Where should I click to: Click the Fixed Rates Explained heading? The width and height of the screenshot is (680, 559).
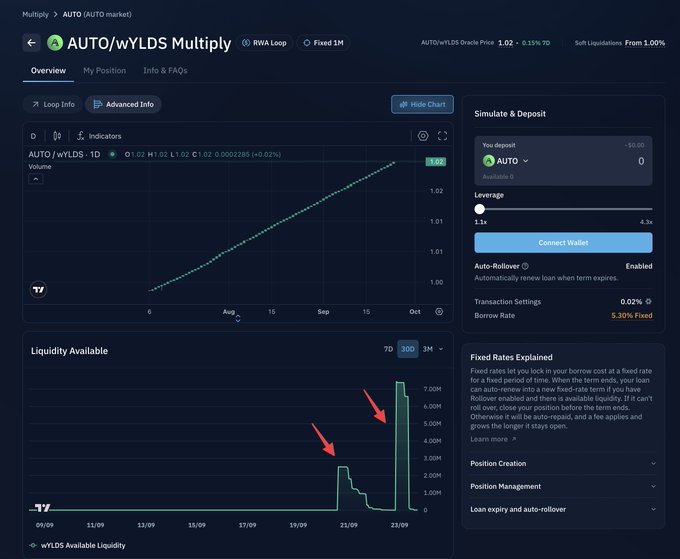coord(511,357)
